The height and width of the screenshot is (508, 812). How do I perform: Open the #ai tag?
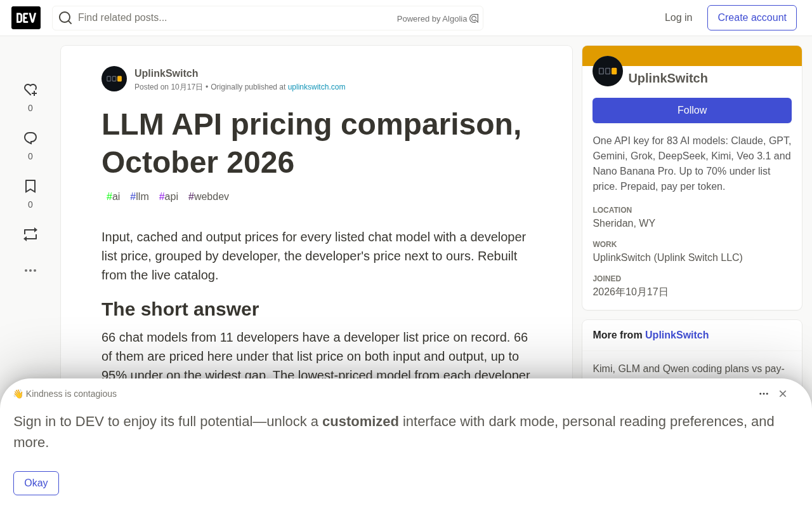tap(113, 197)
